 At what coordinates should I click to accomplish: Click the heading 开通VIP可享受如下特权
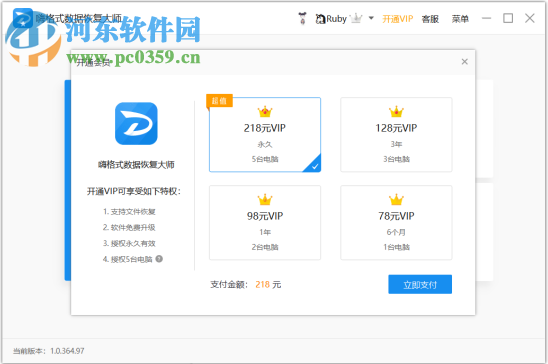pyautogui.click(x=134, y=191)
